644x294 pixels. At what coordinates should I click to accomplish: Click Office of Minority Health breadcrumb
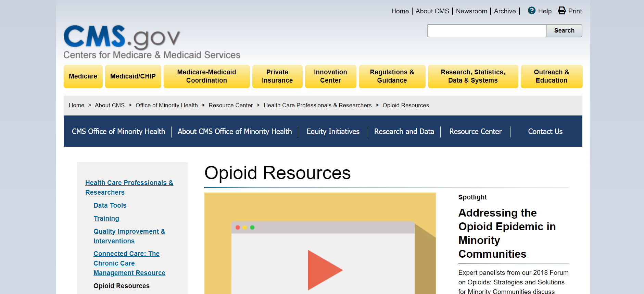pyautogui.click(x=167, y=105)
